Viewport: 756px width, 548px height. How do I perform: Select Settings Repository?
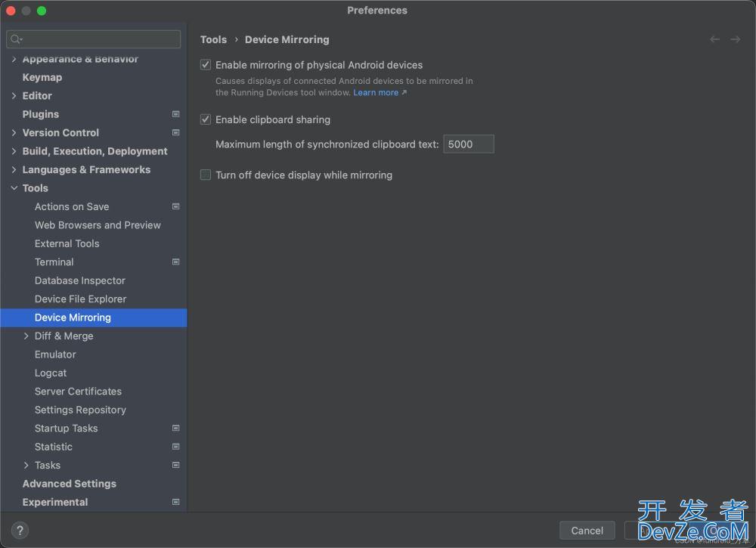click(81, 410)
